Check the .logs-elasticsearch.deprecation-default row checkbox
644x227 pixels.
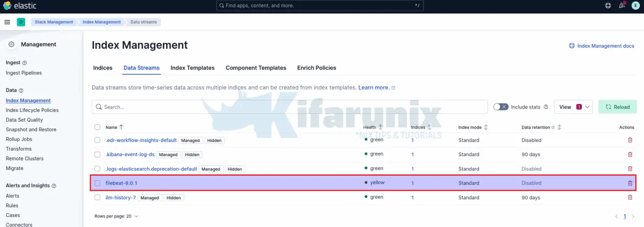pyautogui.click(x=97, y=169)
